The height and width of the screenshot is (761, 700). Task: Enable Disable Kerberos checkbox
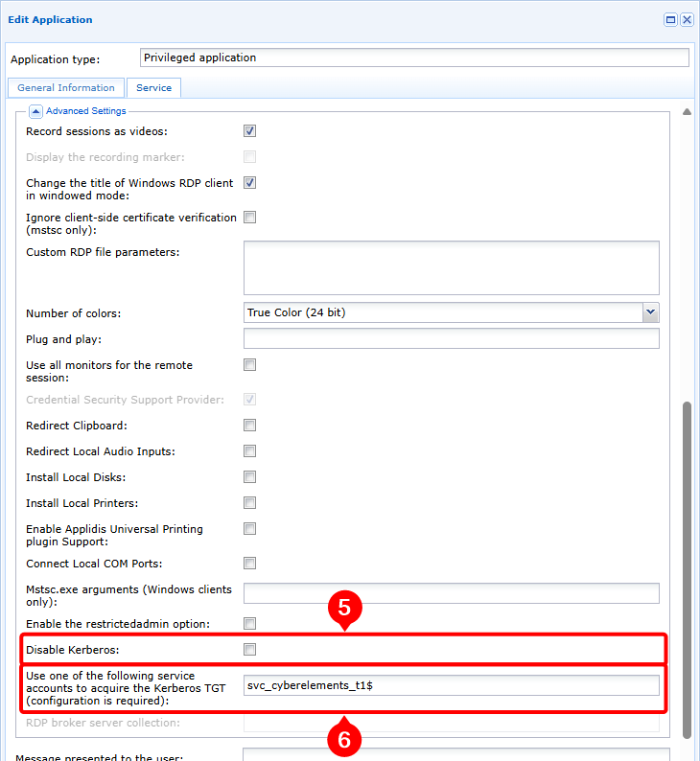tap(249, 650)
